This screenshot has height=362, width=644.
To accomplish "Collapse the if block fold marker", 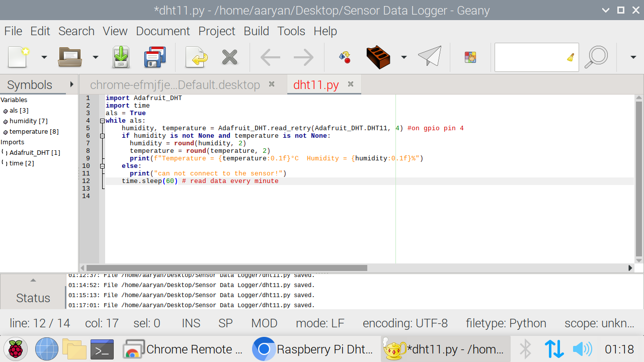I will coord(102,136).
